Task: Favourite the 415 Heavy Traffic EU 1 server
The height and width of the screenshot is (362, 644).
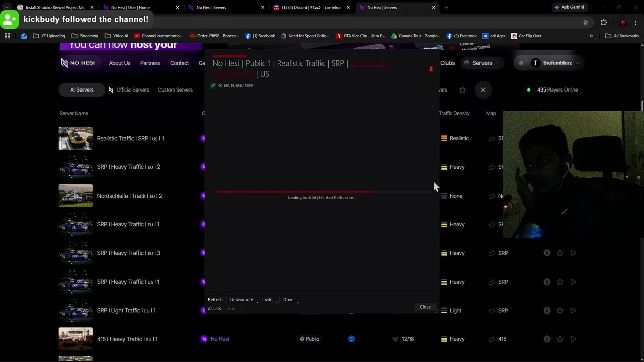Action: (x=560, y=339)
